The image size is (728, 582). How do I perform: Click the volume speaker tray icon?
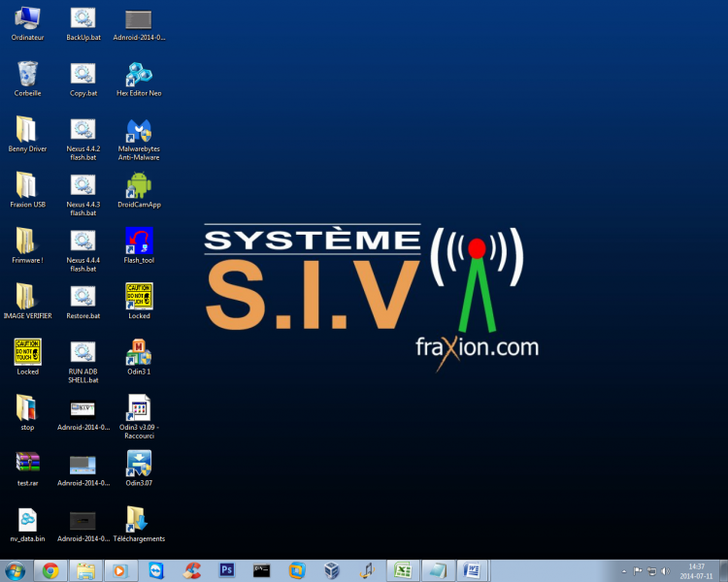[x=665, y=571]
